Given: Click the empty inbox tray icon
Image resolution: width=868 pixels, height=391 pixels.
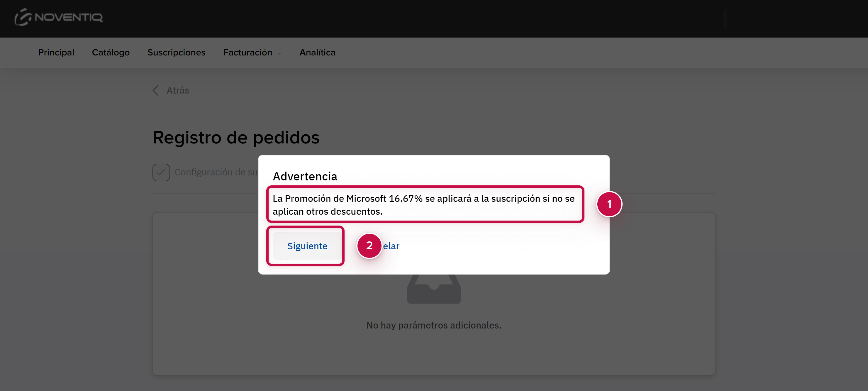Looking at the screenshot, I should [x=434, y=289].
